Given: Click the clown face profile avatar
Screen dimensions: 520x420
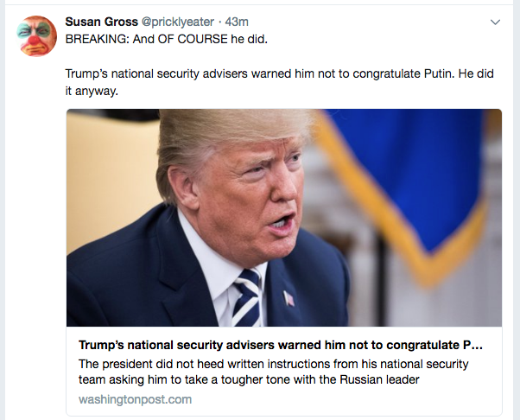Looking at the screenshot, I should pos(36,35).
